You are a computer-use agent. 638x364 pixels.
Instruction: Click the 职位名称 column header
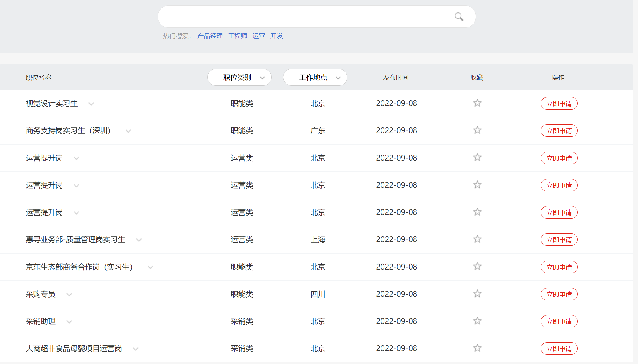38,78
